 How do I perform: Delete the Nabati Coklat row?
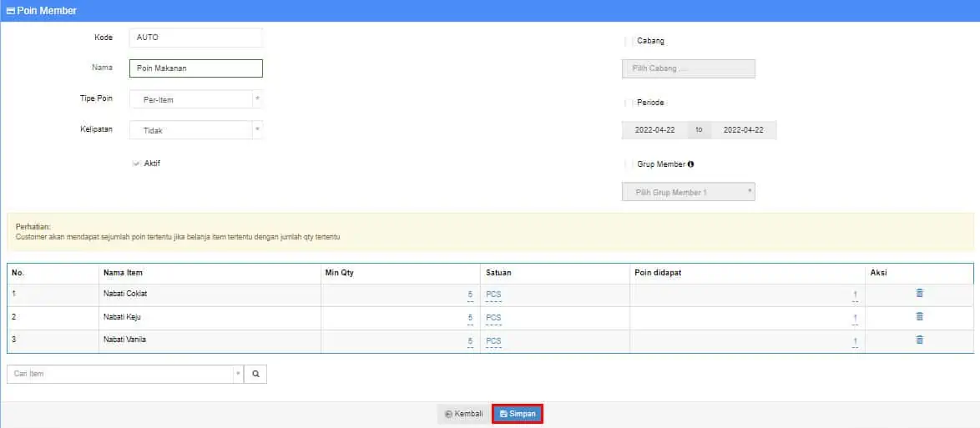919,293
